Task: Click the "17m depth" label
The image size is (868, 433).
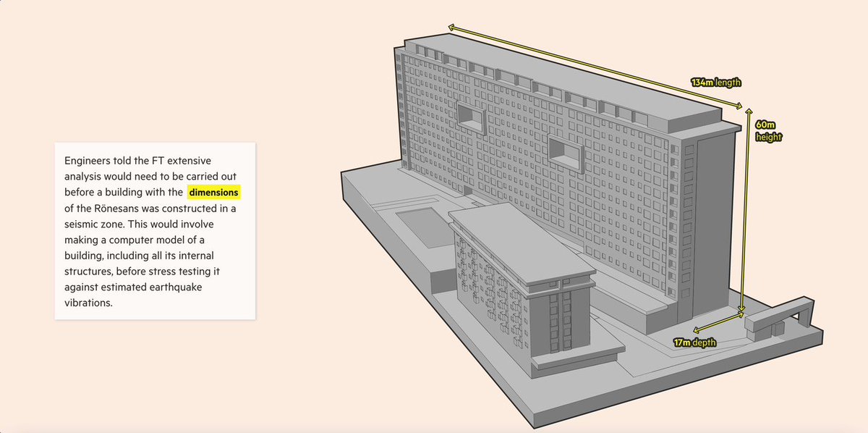Action: click(x=694, y=342)
